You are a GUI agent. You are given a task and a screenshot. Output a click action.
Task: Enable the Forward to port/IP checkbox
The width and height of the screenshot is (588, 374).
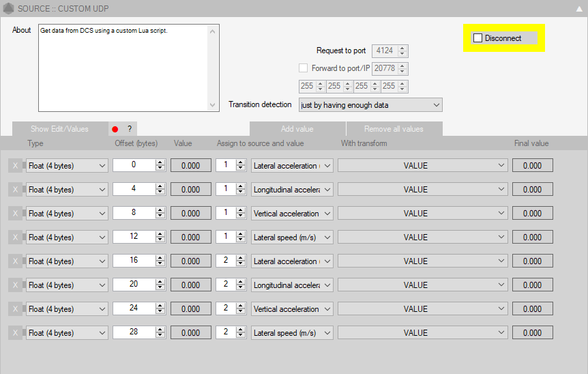pos(304,68)
